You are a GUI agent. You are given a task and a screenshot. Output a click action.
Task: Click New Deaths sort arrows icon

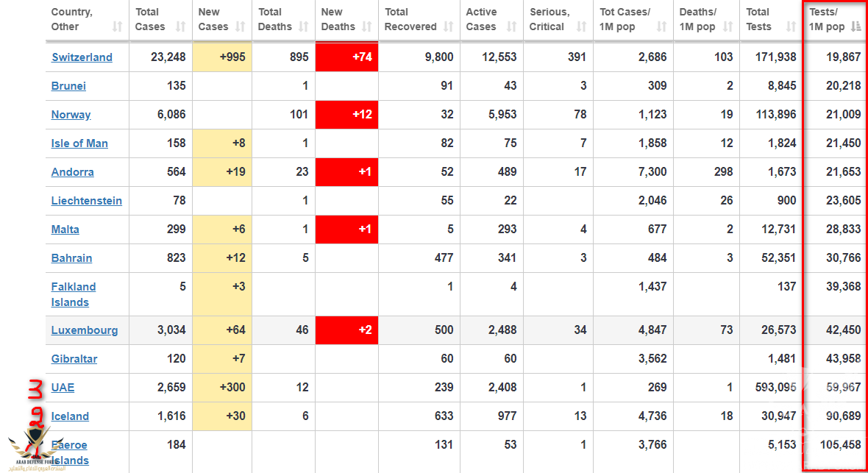[x=367, y=26]
